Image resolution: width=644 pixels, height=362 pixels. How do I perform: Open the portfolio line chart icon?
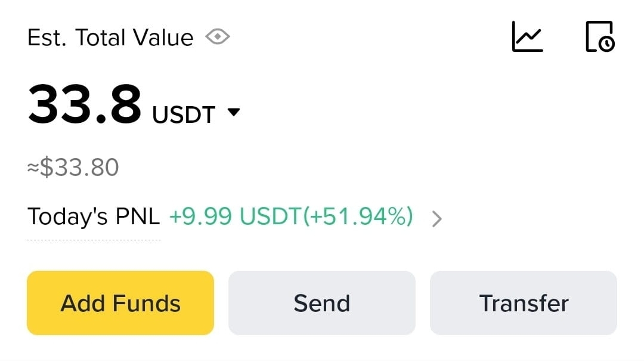[x=527, y=36]
